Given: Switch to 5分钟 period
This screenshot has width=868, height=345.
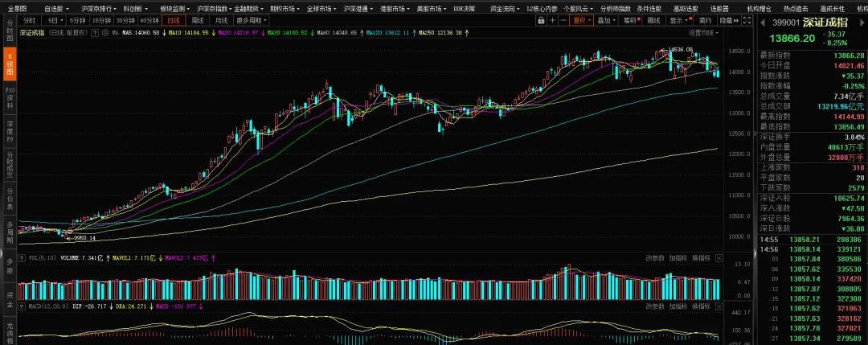Looking at the screenshot, I should [78, 20].
